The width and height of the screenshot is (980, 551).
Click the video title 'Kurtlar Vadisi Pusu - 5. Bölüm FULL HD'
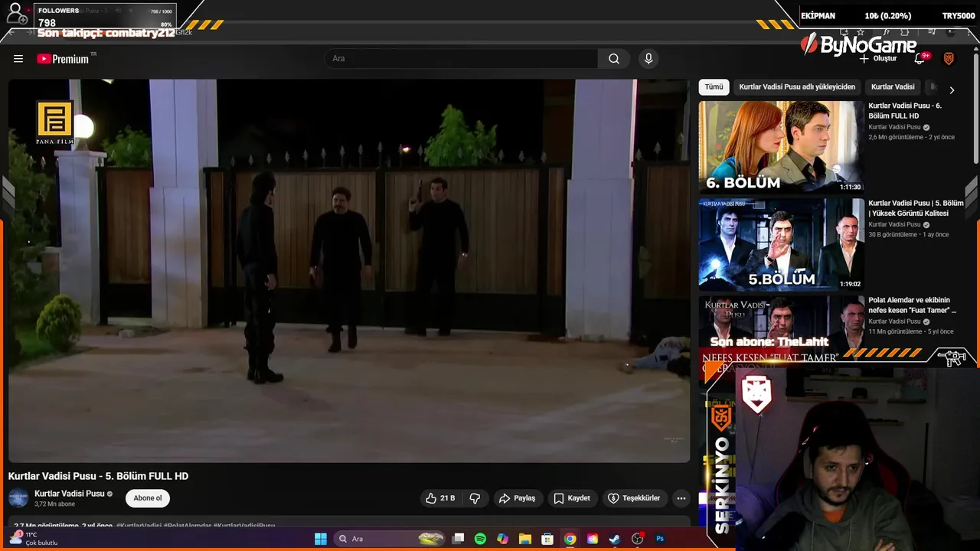point(98,476)
